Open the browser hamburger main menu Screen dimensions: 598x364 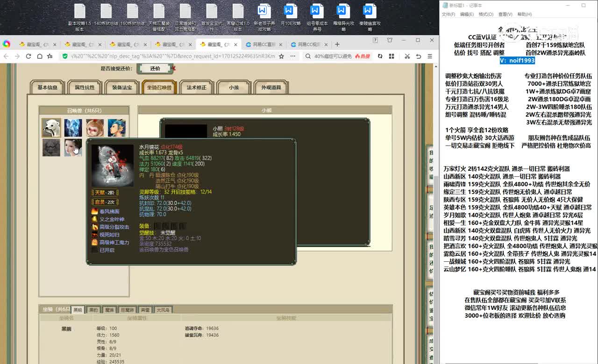(x=430, y=56)
